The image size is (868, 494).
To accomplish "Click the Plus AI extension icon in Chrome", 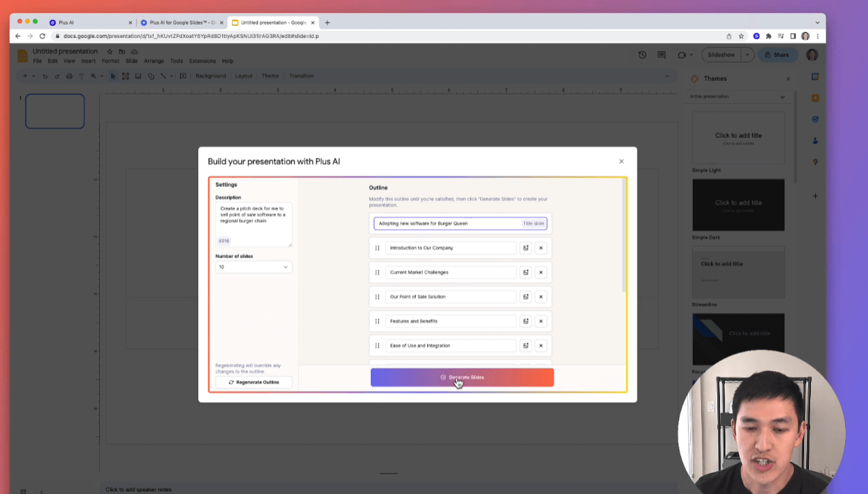I will click(x=756, y=36).
